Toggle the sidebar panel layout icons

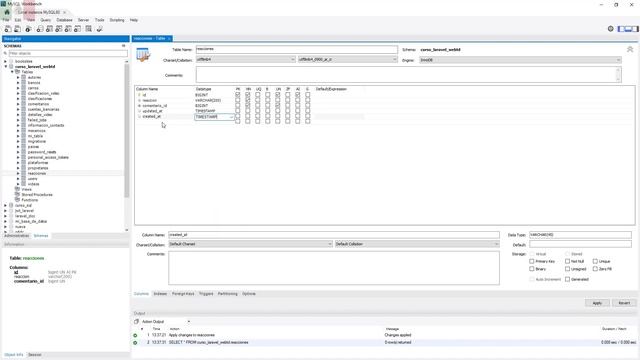[x=628, y=29]
